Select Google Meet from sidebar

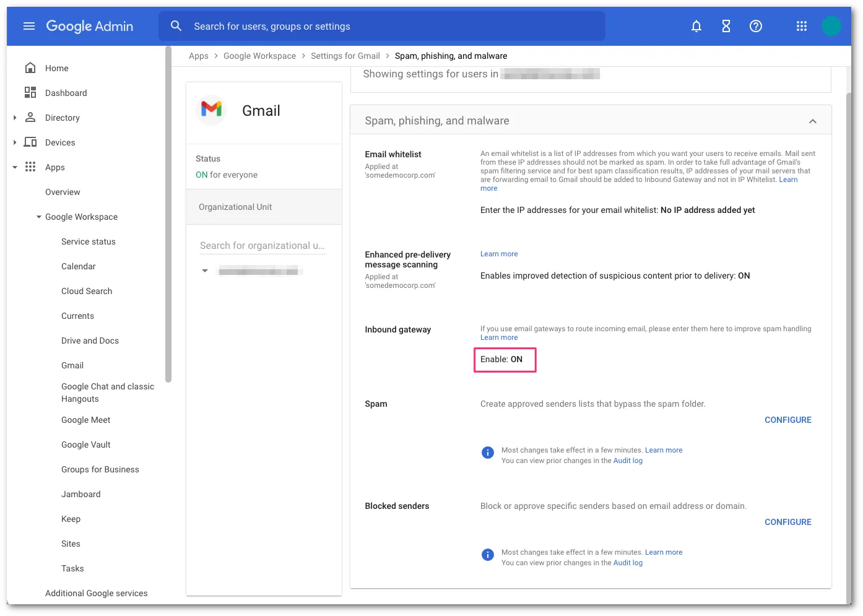tap(85, 420)
